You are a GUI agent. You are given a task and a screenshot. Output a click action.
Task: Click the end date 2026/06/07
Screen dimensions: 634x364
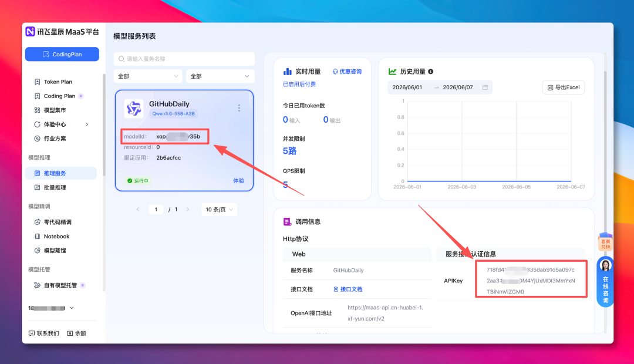[458, 87]
